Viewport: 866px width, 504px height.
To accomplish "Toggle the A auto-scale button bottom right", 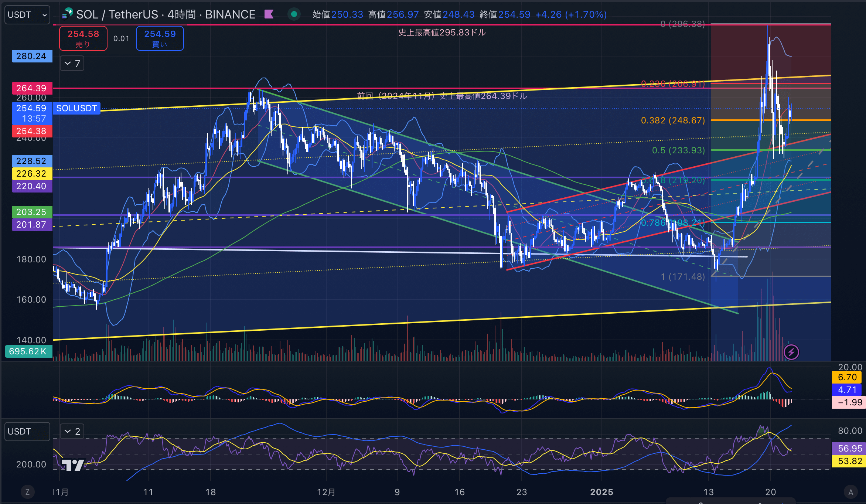I will 851,492.
